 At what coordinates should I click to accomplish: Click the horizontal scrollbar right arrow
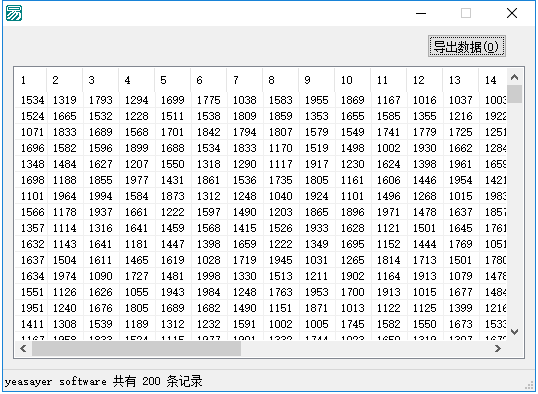point(498,349)
